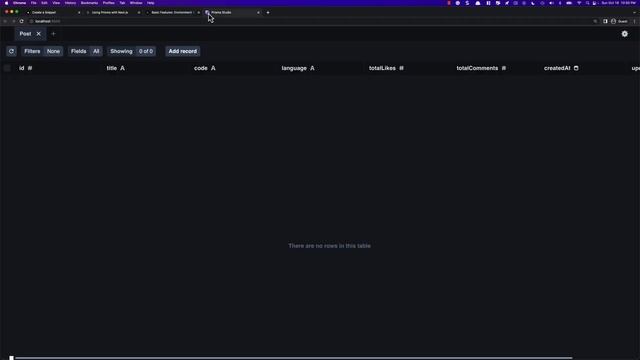Open the History menu
640x360 pixels.
click(70, 3)
